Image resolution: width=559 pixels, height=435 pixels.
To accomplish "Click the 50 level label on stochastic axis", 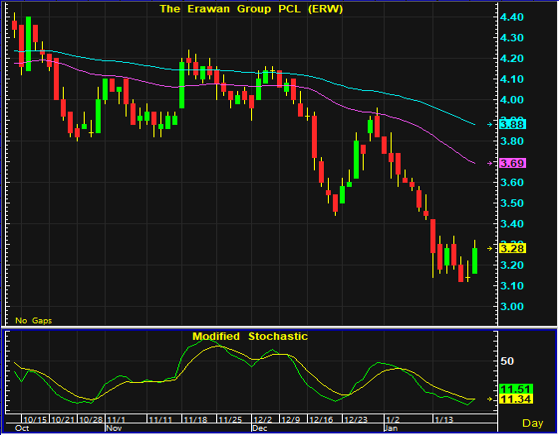I will click(x=507, y=361).
